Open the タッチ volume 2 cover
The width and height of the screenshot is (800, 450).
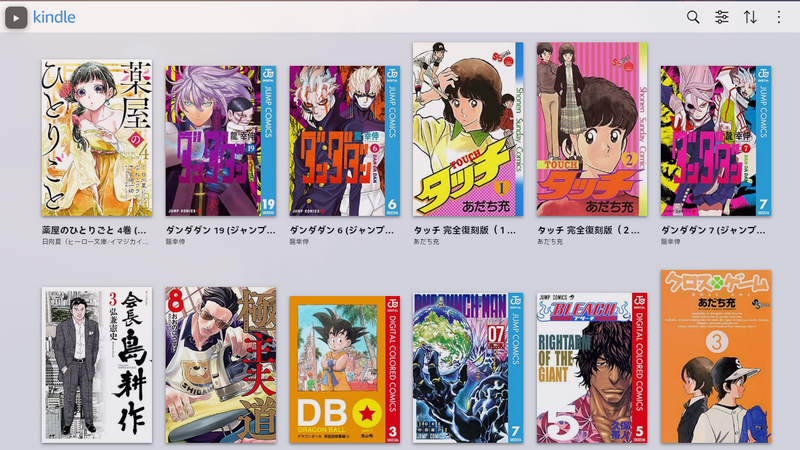click(592, 129)
